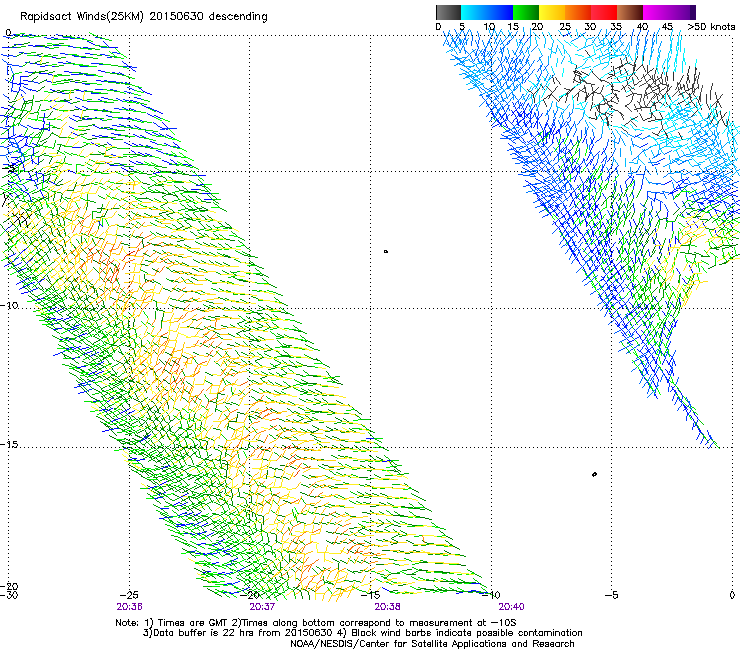Click the Rapidscat Winds(25KM) 20150630 descending title
The image size is (740, 650).
143,17
